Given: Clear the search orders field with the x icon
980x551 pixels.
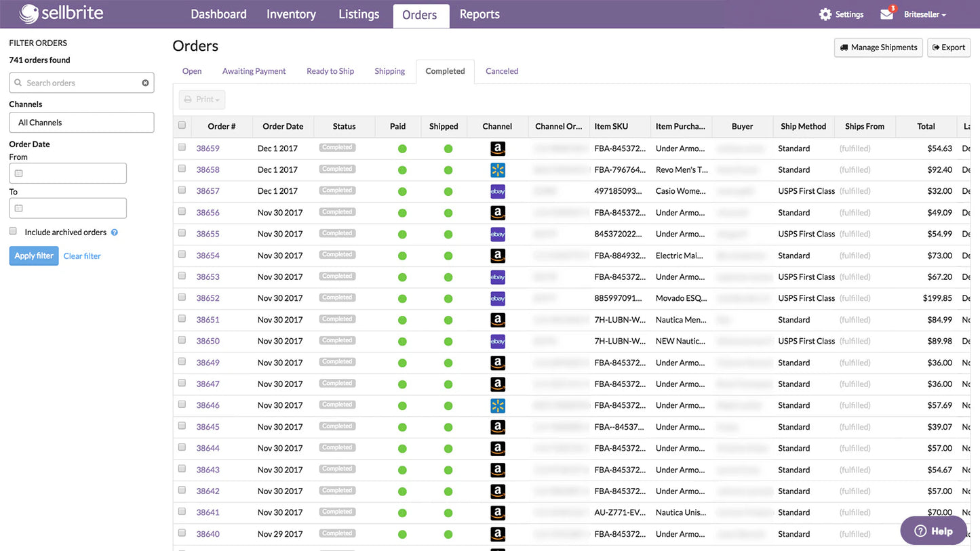Looking at the screenshot, I should (145, 83).
